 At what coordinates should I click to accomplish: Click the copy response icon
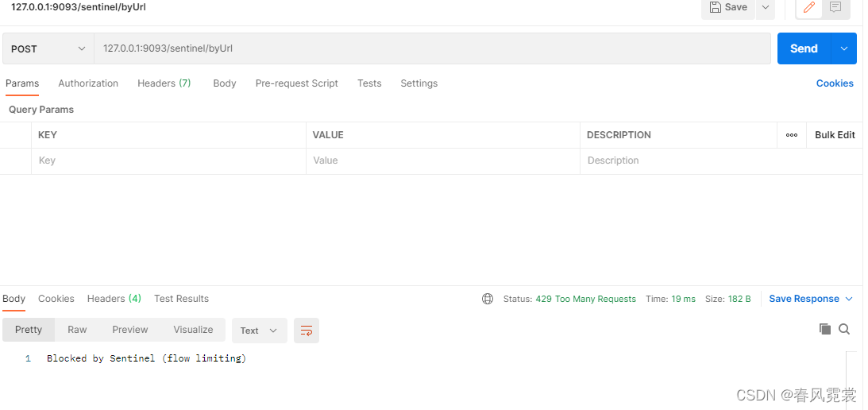click(x=825, y=329)
